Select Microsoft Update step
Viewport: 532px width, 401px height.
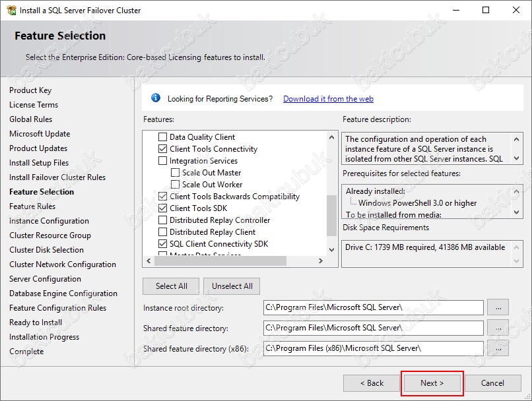pyautogui.click(x=40, y=134)
